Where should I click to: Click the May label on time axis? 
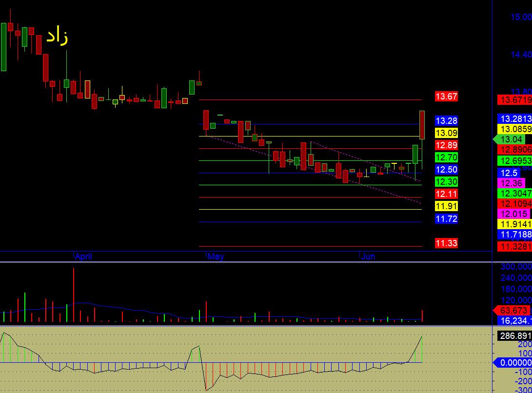[216, 256]
